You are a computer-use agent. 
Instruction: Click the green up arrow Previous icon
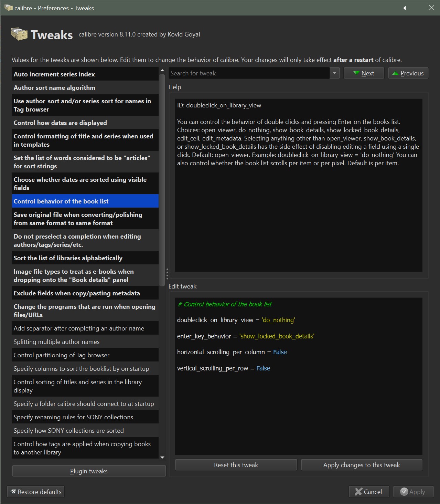point(395,73)
